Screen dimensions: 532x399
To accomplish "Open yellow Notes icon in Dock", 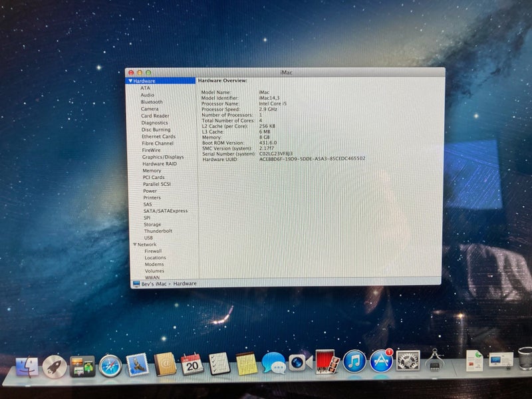I will [x=247, y=363].
